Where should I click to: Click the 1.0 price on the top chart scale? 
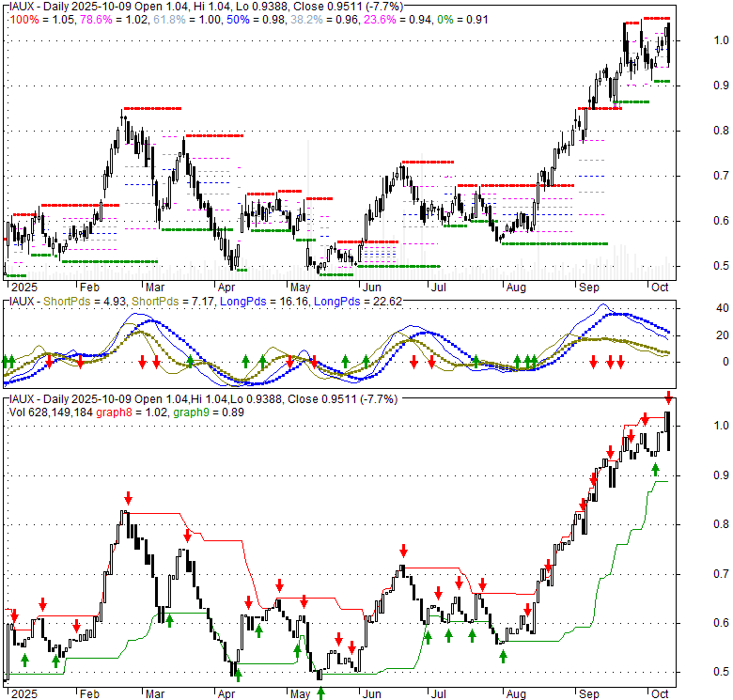[x=722, y=40]
